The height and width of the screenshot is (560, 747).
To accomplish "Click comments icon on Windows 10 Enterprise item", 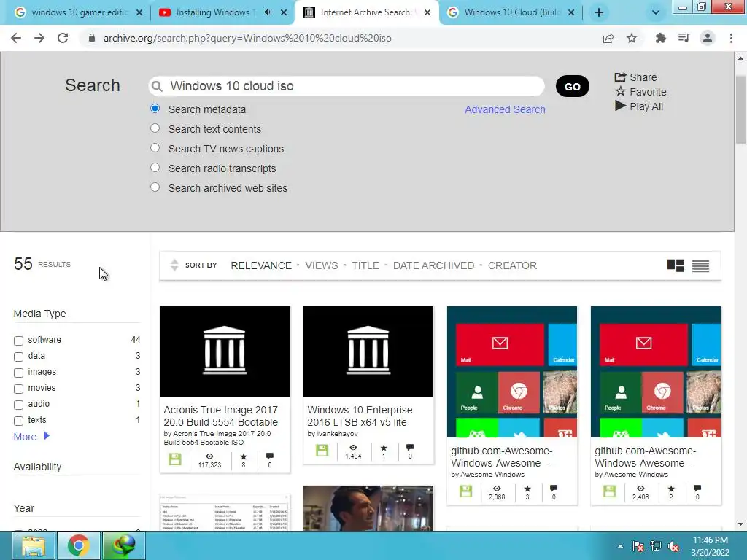I will pos(410,448).
